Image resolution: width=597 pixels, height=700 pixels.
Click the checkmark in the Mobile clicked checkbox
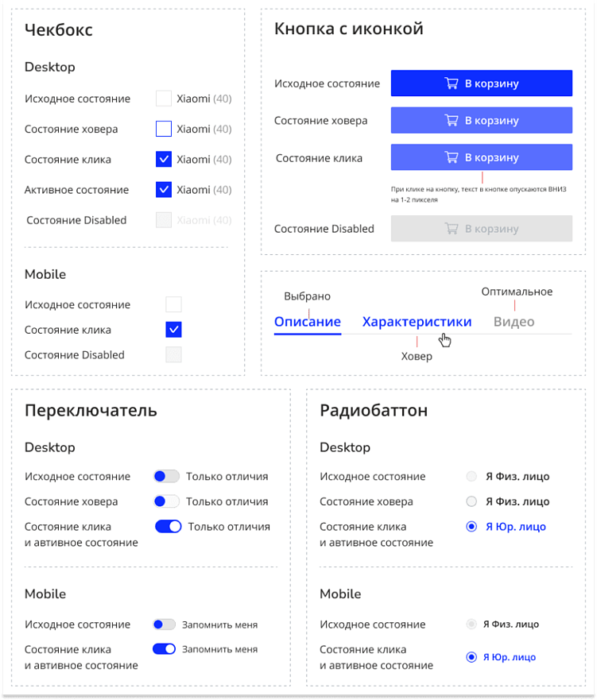[x=173, y=329]
